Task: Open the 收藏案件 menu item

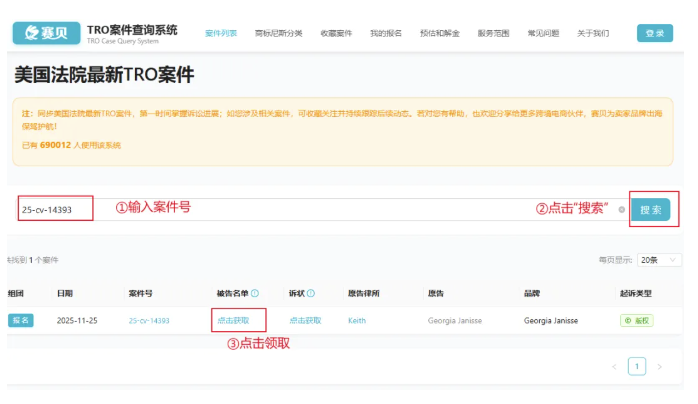Action: click(x=336, y=33)
